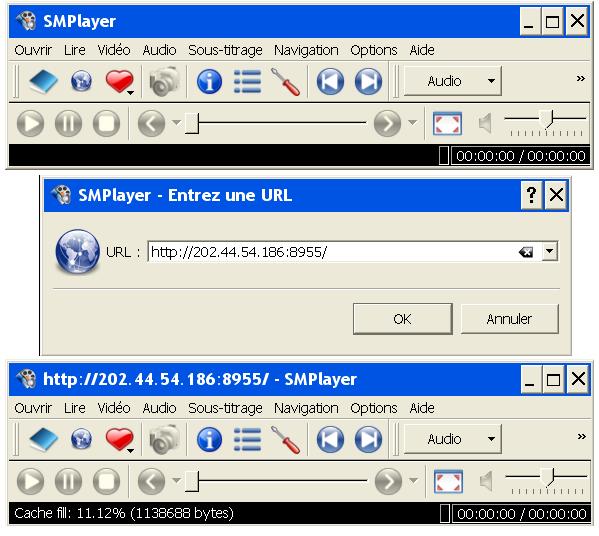Expand forward options arrow in bottom window
The height and width of the screenshot is (536, 599).
[x=413, y=480]
